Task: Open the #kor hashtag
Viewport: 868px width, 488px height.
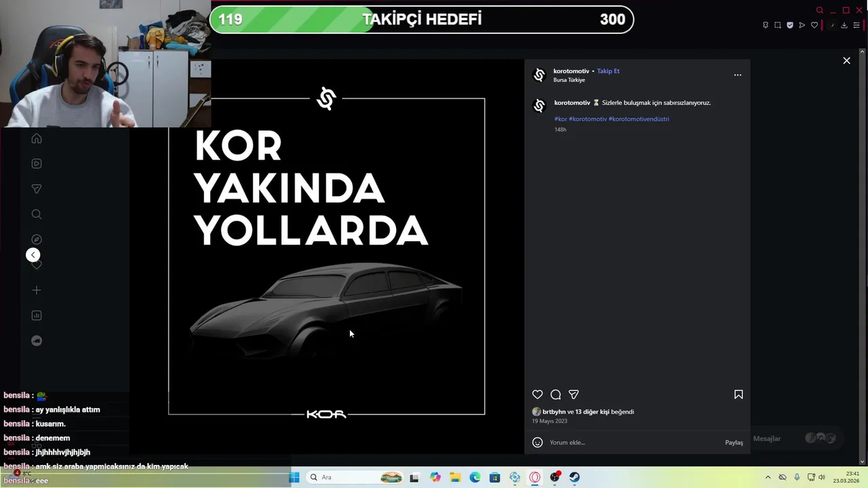Action: point(560,119)
